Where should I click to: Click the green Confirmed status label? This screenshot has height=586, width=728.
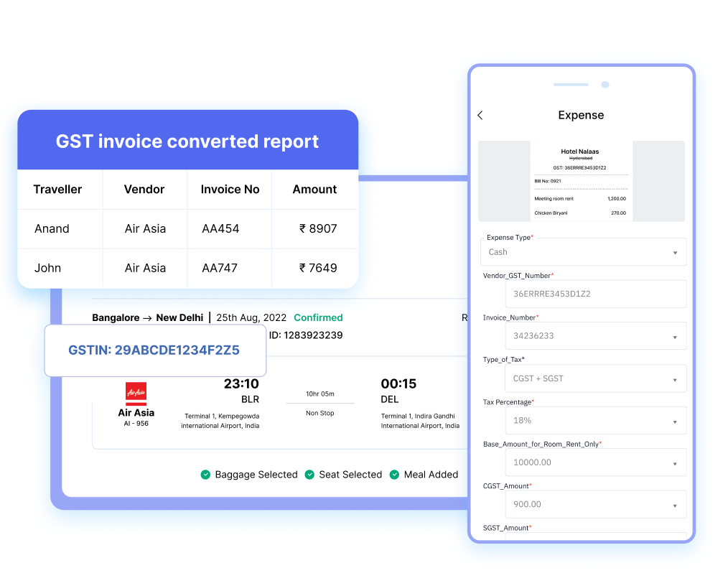pyautogui.click(x=318, y=317)
